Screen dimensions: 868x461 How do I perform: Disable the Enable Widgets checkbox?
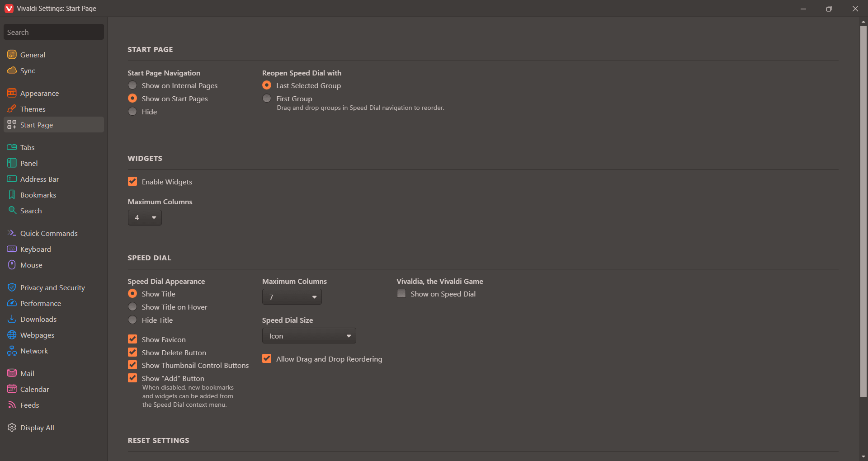(132, 182)
